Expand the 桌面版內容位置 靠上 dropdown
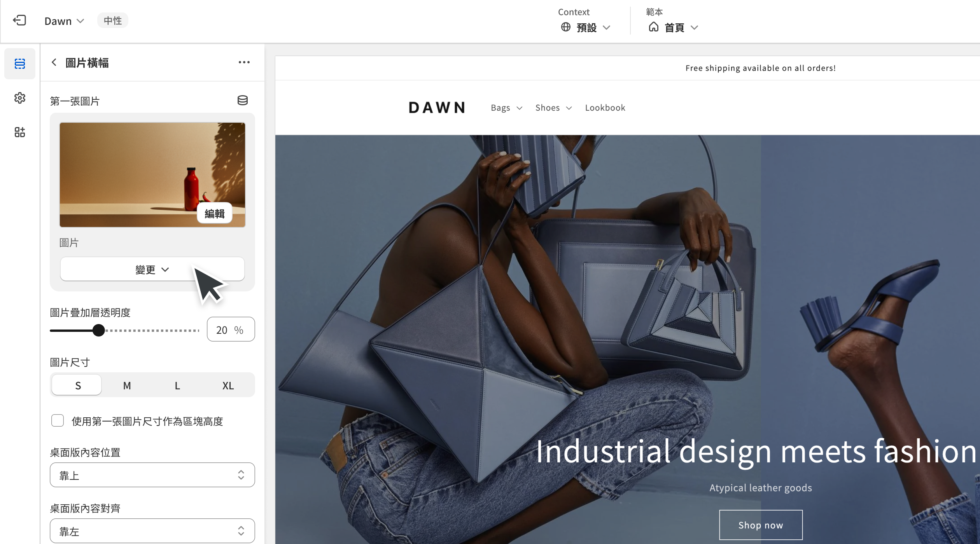The height and width of the screenshot is (544, 980). pyautogui.click(x=152, y=476)
